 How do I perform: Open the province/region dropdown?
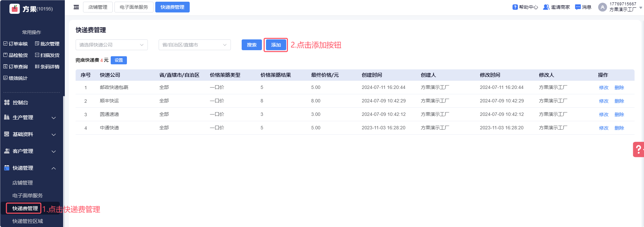(x=194, y=45)
